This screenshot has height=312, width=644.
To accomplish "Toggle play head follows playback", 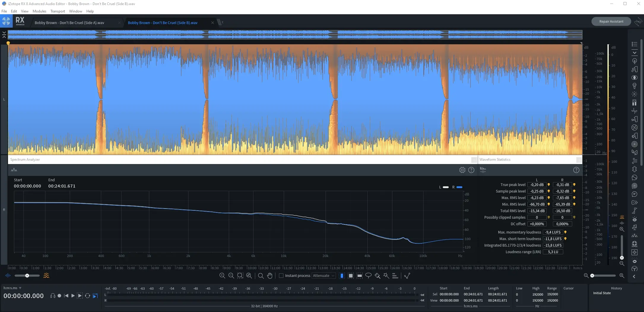I will pyautogui.click(x=95, y=296).
